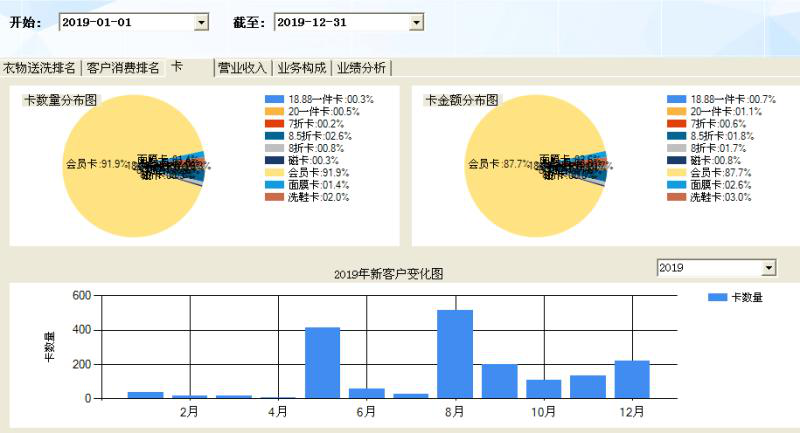800x433 pixels.
Task: Click the September bar in chart
Action: point(499,381)
